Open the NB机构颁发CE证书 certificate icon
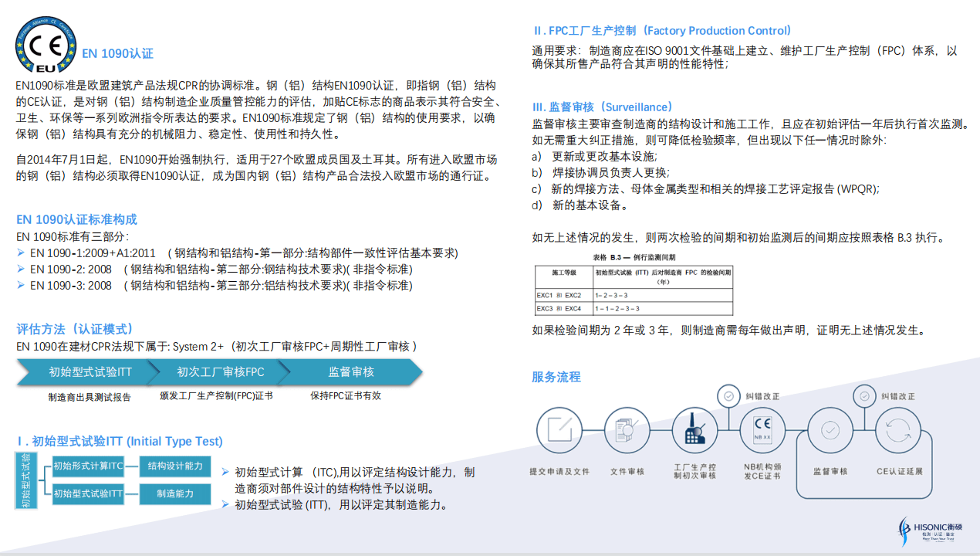980x556 pixels. (762, 431)
